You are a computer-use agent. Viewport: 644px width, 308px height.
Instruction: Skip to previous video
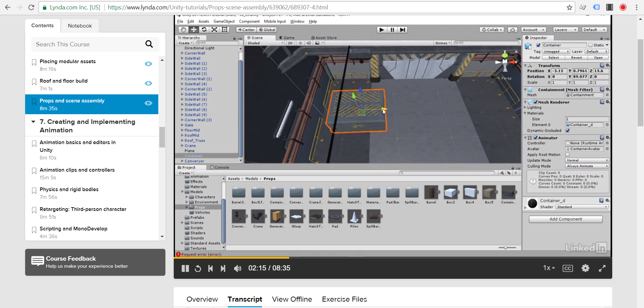coord(211,268)
